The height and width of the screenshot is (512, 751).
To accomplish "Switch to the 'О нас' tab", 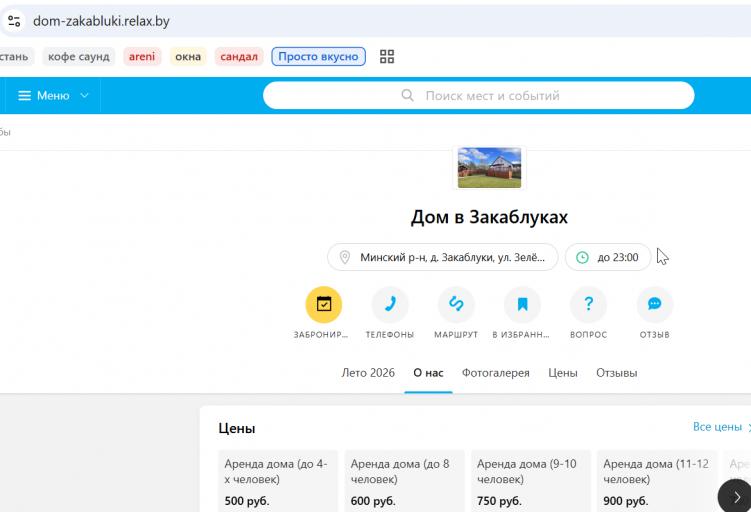I will click(428, 373).
